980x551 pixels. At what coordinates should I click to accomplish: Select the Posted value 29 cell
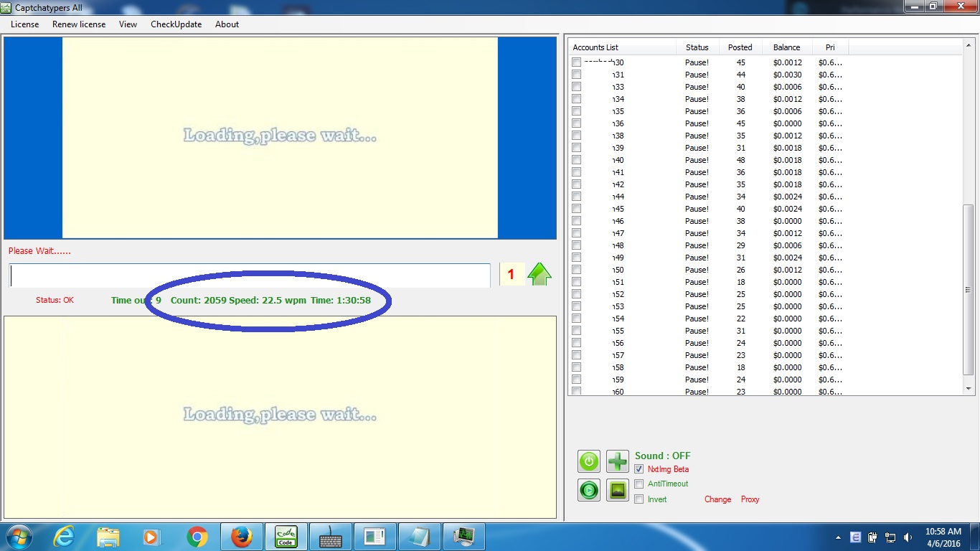coord(740,245)
